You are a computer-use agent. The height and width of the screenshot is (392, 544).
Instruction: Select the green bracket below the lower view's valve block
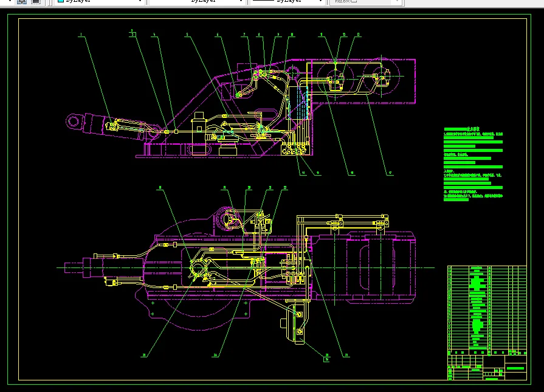(x=298, y=322)
